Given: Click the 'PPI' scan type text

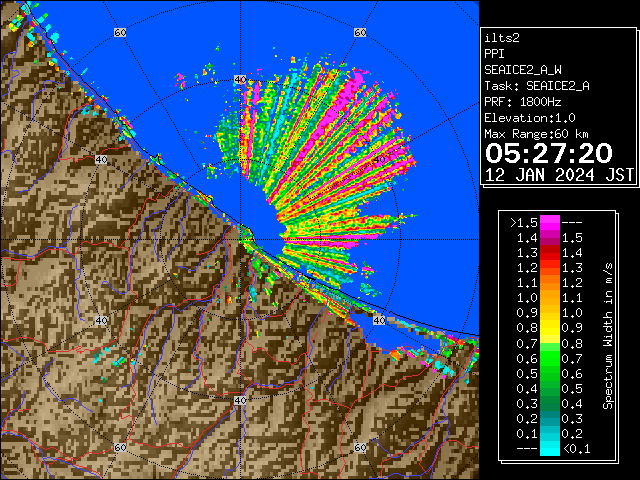Looking at the screenshot, I should coord(494,54).
